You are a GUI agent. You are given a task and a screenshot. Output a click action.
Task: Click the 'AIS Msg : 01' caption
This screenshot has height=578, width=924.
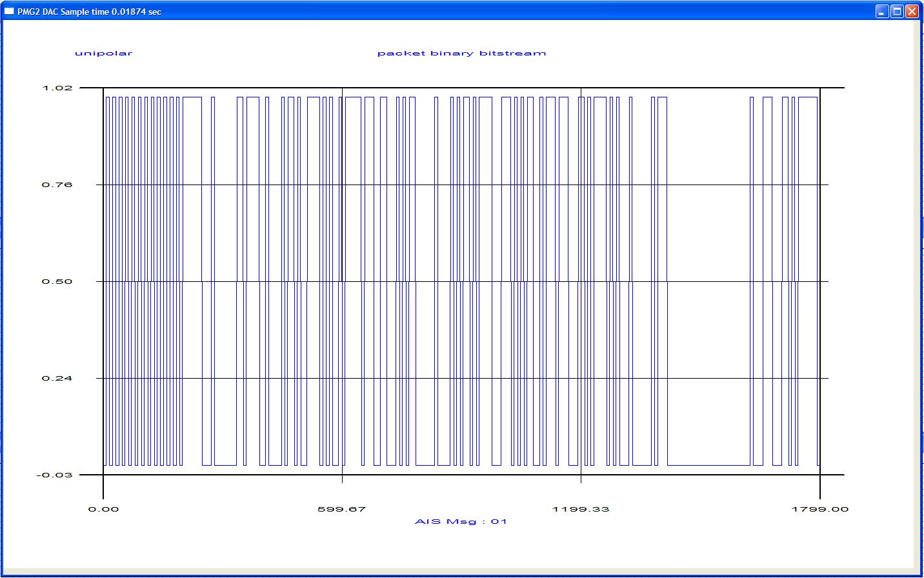(461, 521)
